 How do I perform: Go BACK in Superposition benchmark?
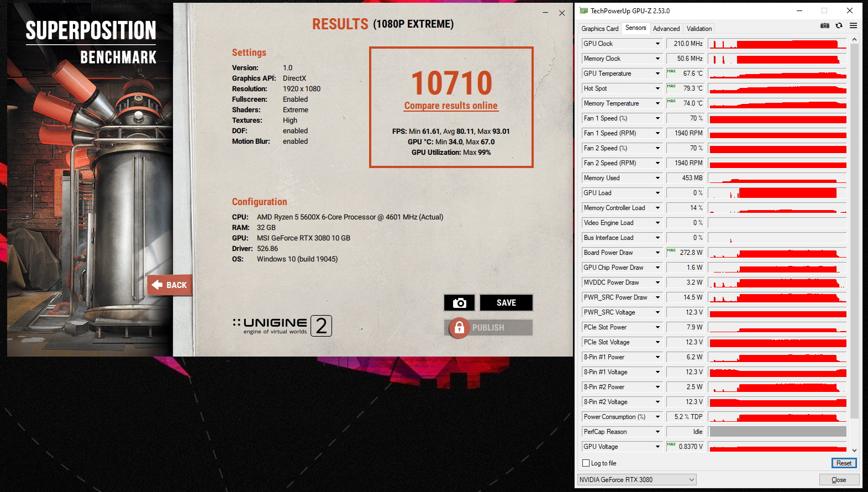170,285
